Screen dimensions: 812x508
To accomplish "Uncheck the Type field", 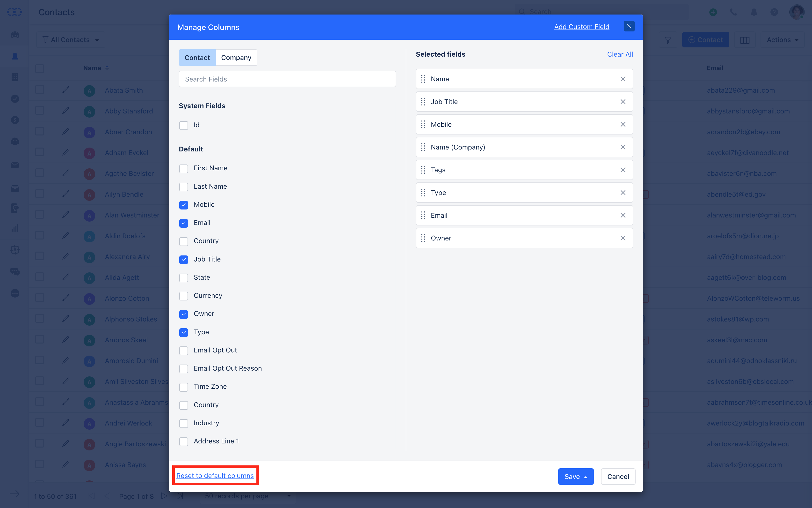I will coord(183,332).
